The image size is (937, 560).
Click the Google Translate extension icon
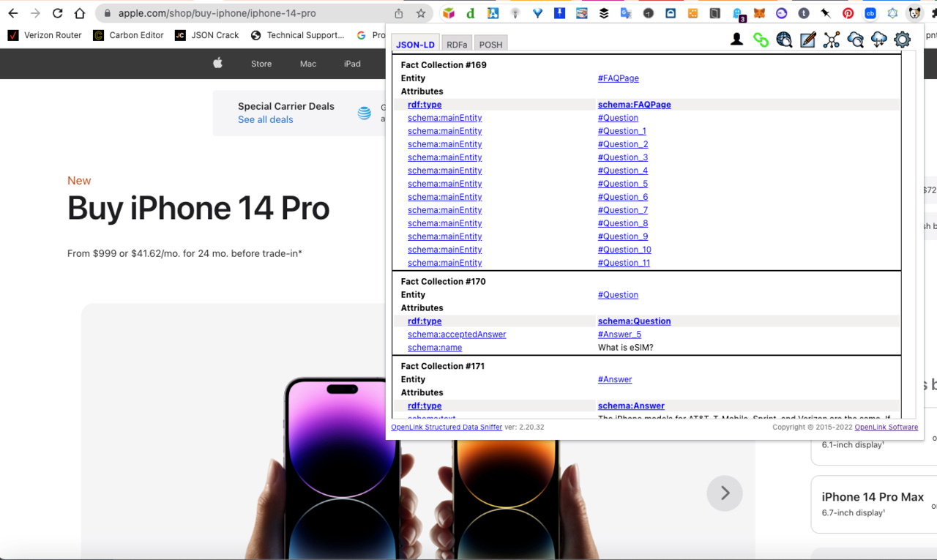[626, 13]
